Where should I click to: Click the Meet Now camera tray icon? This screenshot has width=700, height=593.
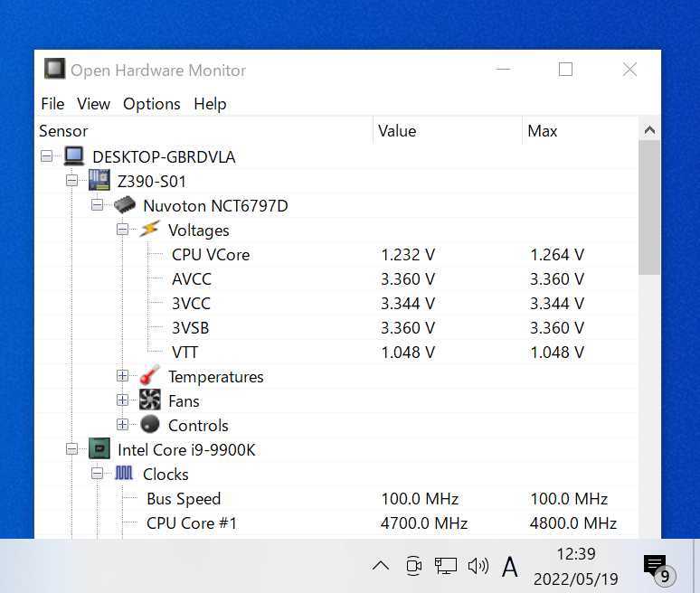tap(414, 566)
